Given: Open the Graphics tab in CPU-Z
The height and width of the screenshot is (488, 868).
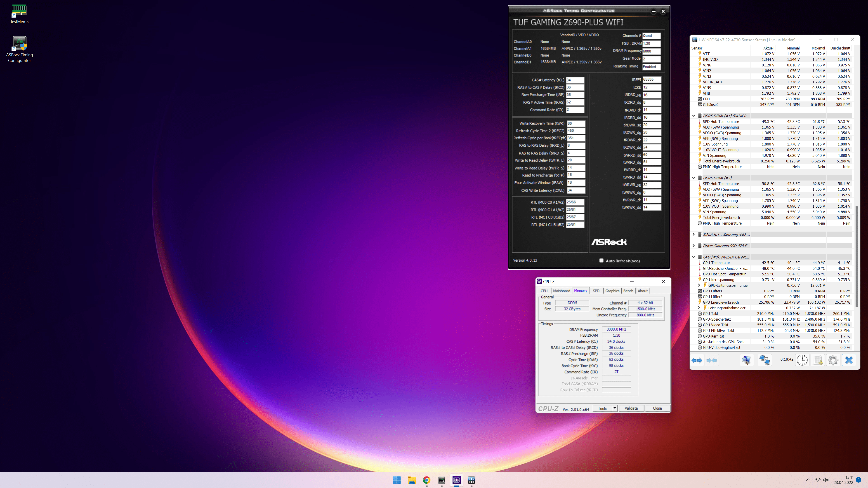Looking at the screenshot, I should (x=612, y=291).
